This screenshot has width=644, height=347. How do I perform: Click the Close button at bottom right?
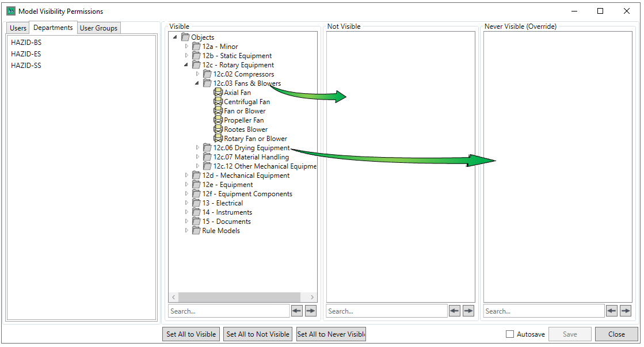pos(616,334)
